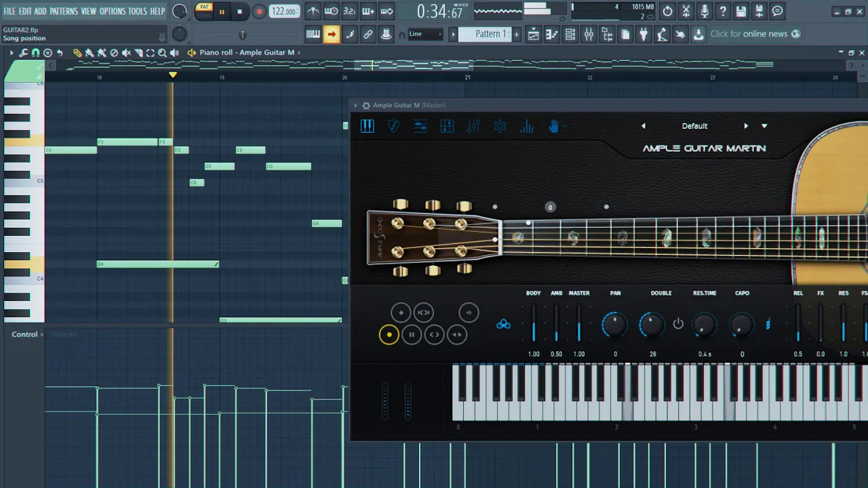Toggle the countdown before recording

point(349,11)
